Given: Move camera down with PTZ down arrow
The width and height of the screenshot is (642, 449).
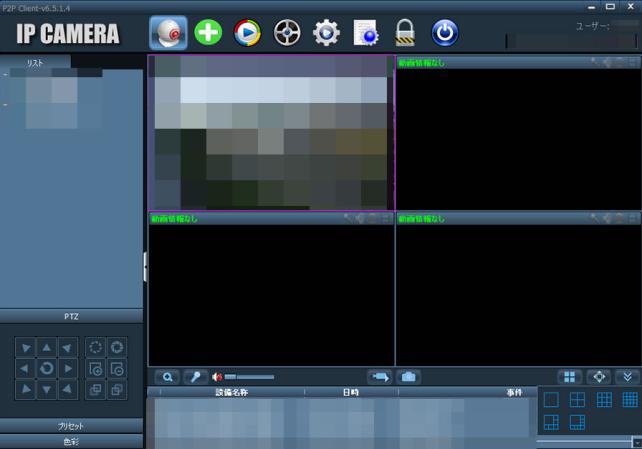Looking at the screenshot, I should click(47, 390).
